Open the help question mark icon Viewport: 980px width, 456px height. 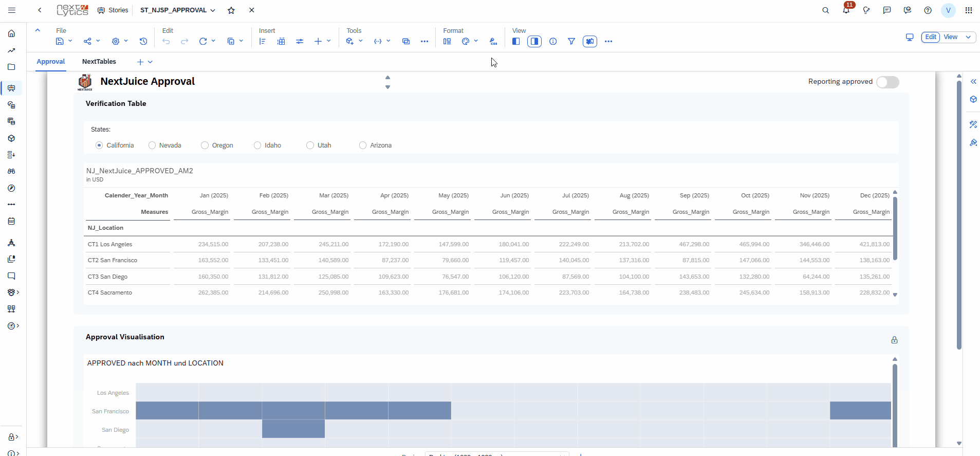pyautogui.click(x=928, y=10)
